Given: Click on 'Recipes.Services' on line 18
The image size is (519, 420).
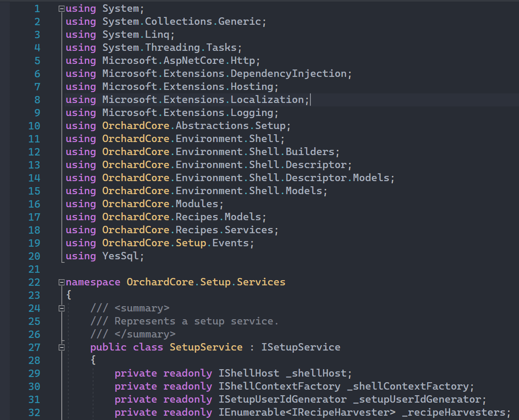Looking at the screenshot, I should pyautogui.click(x=224, y=230).
